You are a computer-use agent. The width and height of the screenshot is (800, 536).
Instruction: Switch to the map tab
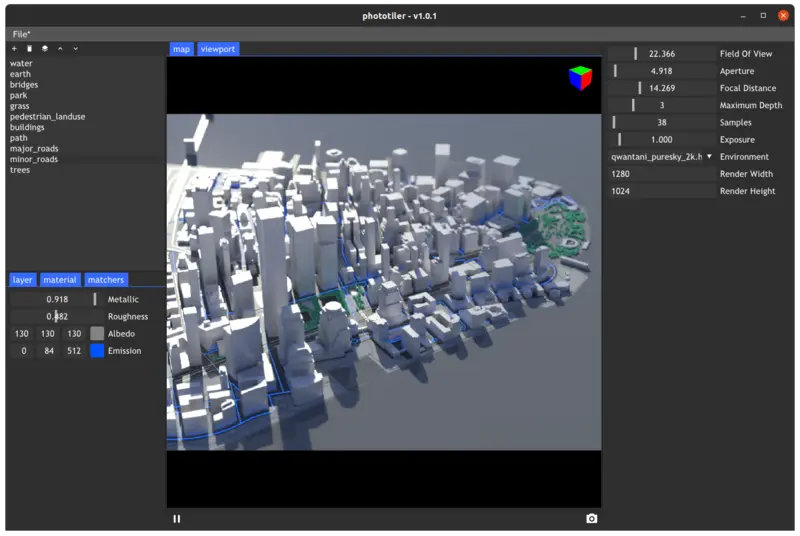[x=181, y=49]
